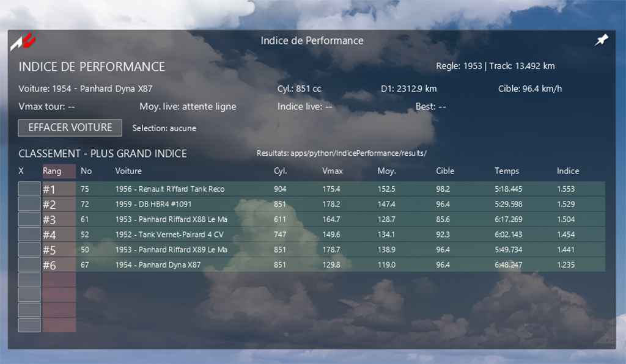Click lap time 6:48.247
626x364 pixels.
point(508,264)
